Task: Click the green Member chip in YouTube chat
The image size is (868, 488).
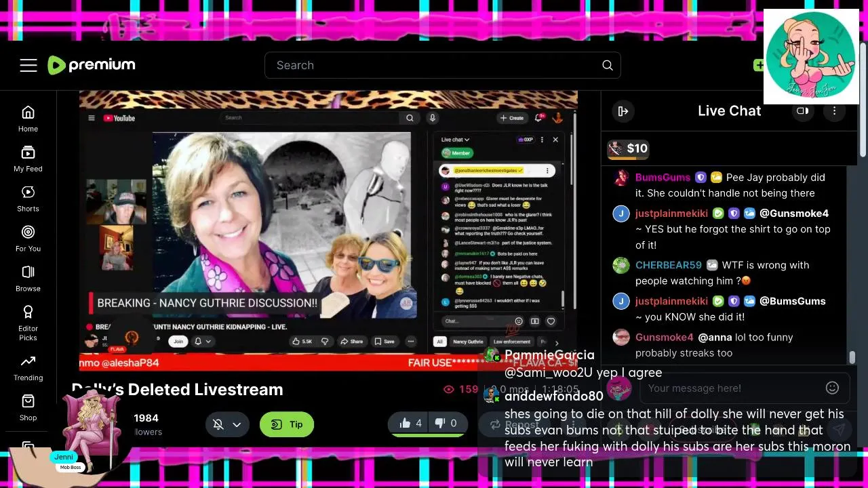Action: [456, 153]
